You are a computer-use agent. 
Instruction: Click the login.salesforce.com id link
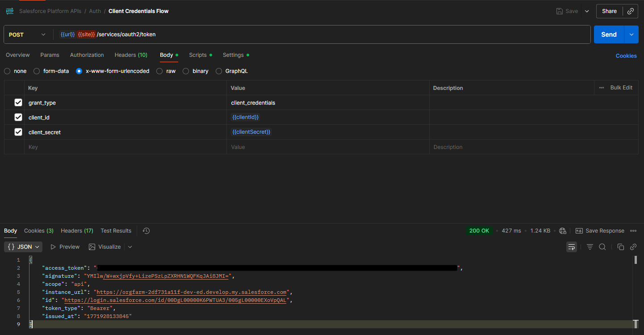pyautogui.click(x=176, y=300)
